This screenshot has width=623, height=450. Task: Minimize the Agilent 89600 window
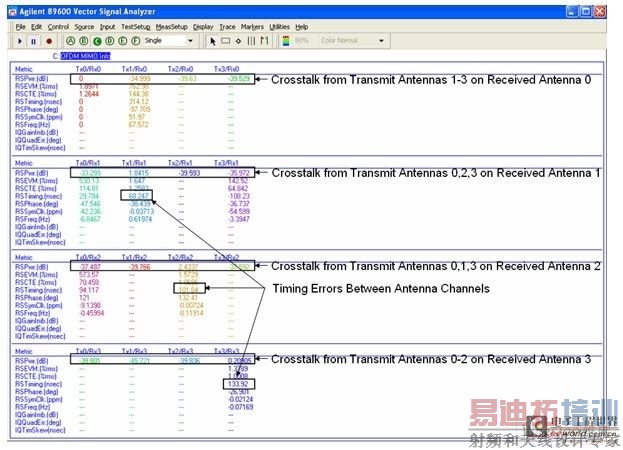click(572, 12)
